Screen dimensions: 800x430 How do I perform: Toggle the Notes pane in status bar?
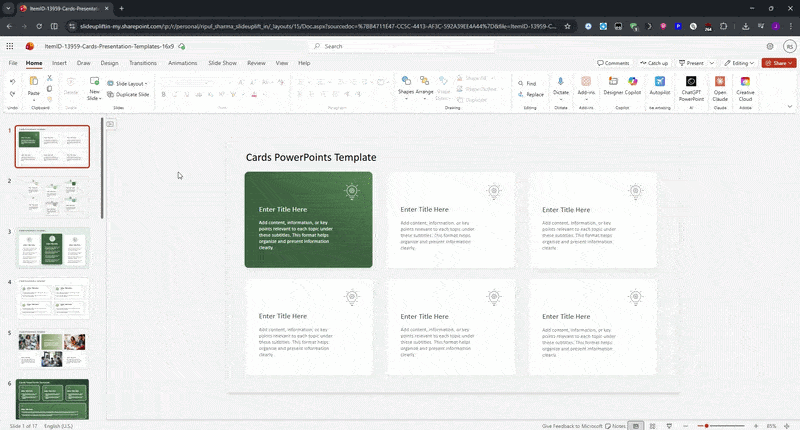tap(615, 426)
